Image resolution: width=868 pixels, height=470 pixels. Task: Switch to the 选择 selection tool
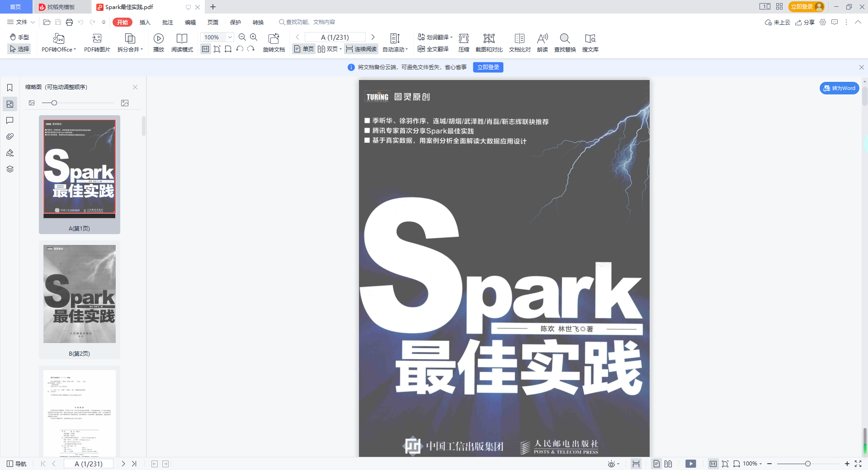click(19, 49)
